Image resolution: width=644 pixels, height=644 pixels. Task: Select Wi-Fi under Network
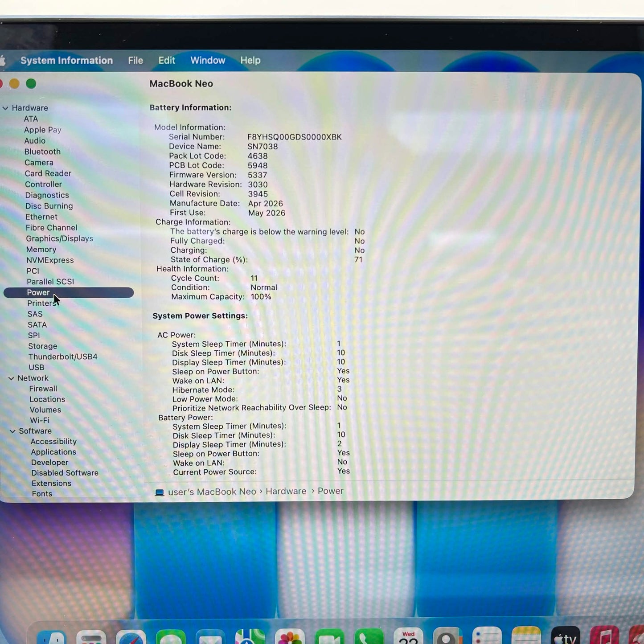click(40, 421)
